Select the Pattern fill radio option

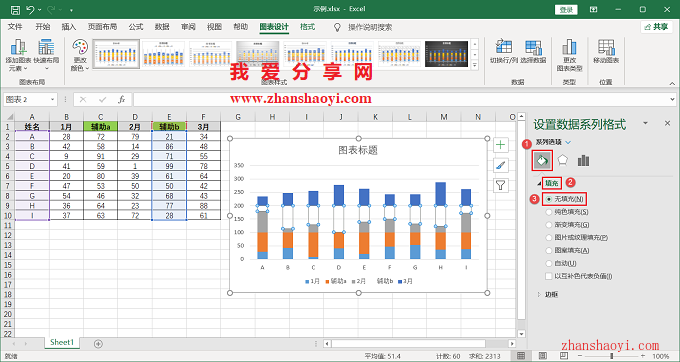click(x=549, y=250)
